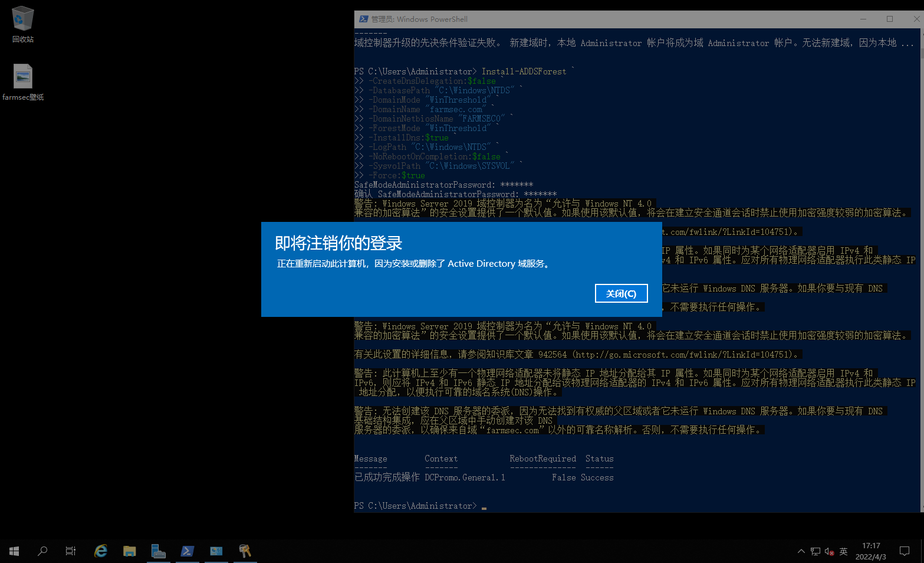Screen dimensions: 924x563
Task: Click 关闭(C) in the logoff dialog
Action: point(621,293)
